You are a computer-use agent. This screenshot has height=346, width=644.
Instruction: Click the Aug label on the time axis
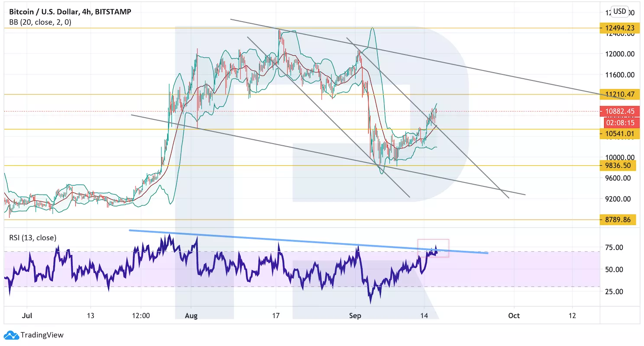[x=191, y=316]
